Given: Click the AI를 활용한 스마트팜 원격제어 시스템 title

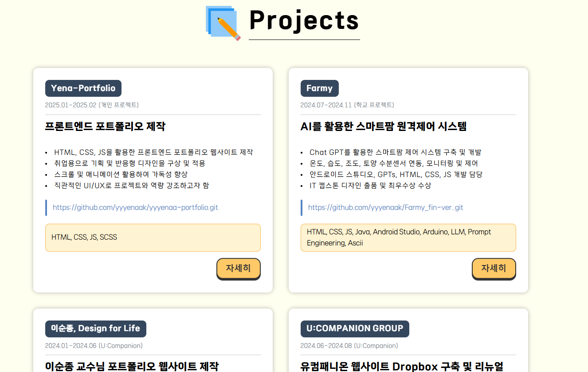Looking at the screenshot, I should [384, 127].
